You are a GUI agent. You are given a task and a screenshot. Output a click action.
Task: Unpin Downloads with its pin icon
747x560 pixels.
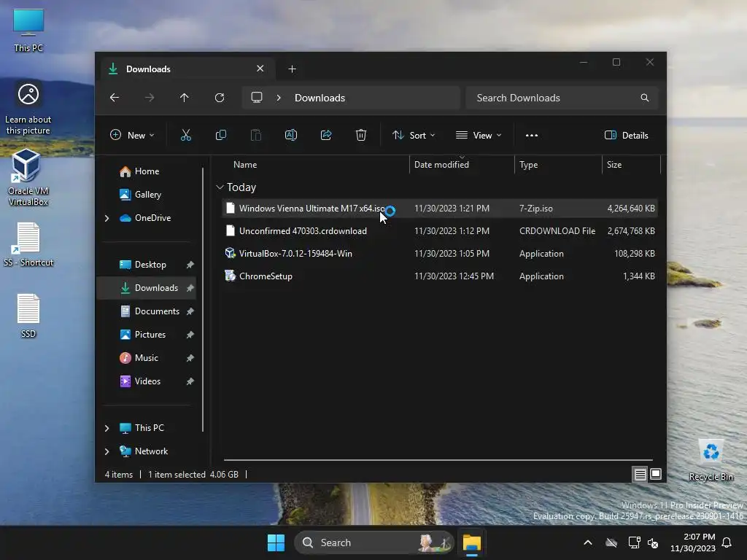190,288
